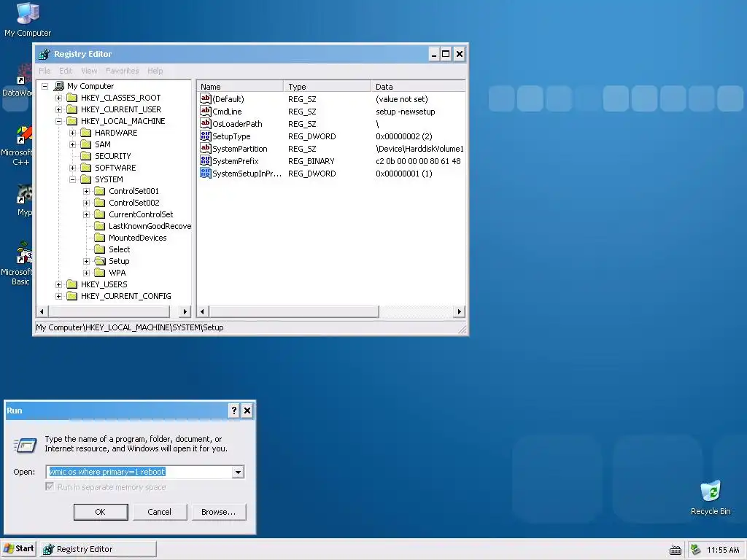Click the REG_BINARY type cell
The image size is (747, 560).
[311, 161]
